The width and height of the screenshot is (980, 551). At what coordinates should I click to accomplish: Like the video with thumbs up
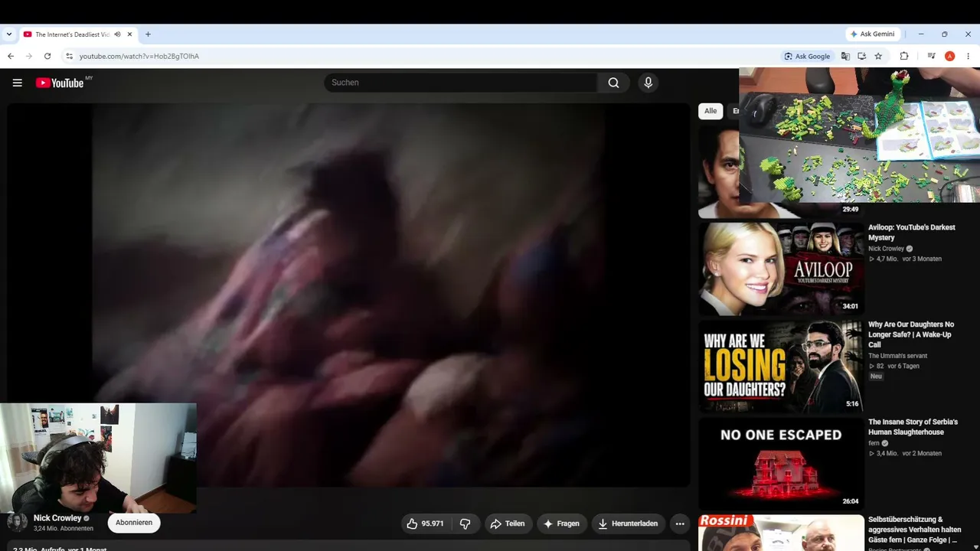click(x=424, y=523)
